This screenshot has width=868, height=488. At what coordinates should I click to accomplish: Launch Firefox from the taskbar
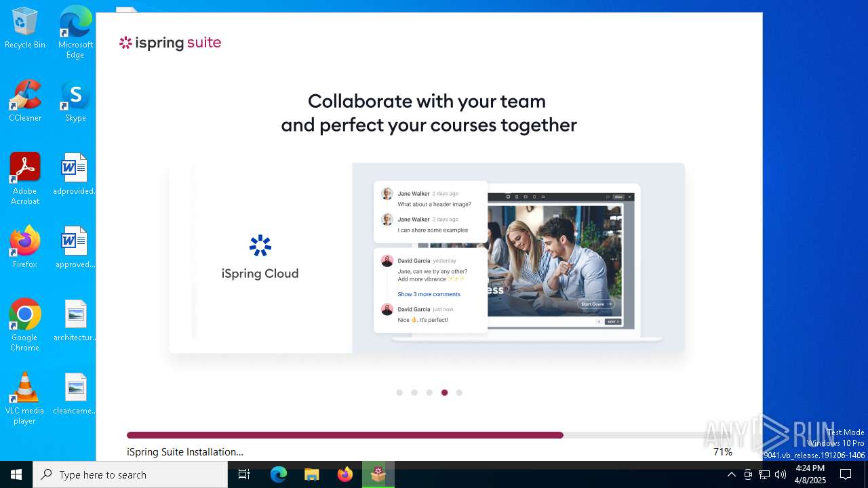[344, 474]
